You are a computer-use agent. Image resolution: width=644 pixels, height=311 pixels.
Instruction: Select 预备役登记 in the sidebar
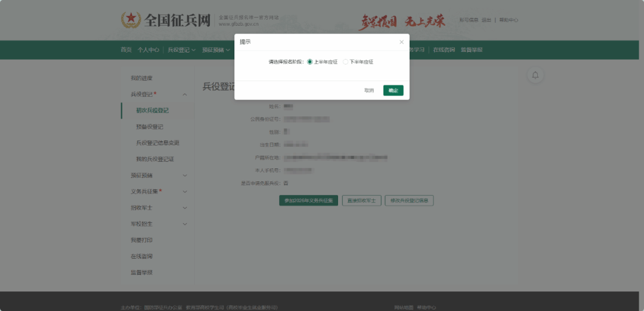click(149, 127)
